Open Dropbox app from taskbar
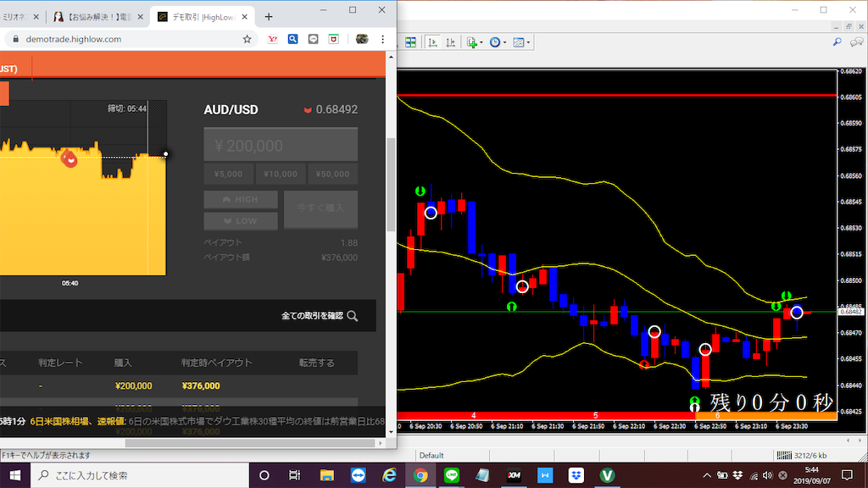868x488 pixels. click(x=576, y=475)
